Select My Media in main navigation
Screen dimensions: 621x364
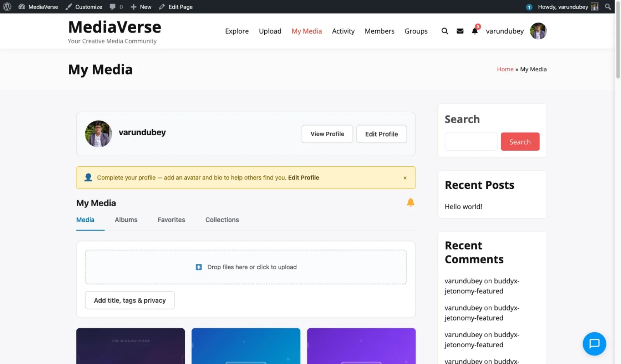[x=307, y=31]
